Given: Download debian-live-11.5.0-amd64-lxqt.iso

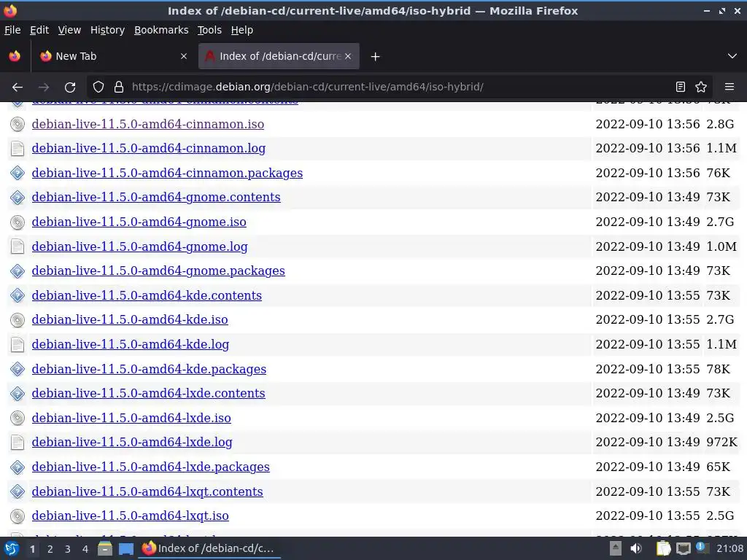Looking at the screenshot, I should [x=130, y=516].
